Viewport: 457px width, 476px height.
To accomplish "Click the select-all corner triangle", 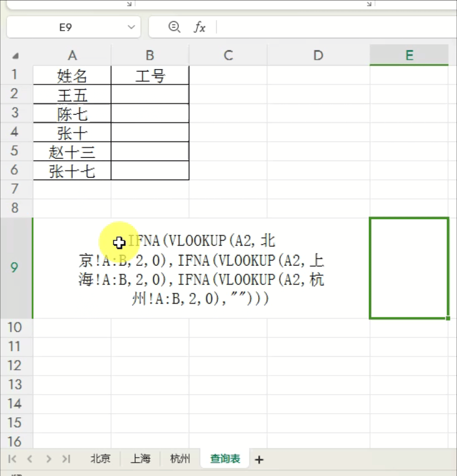I will click(x=16, y=55).
